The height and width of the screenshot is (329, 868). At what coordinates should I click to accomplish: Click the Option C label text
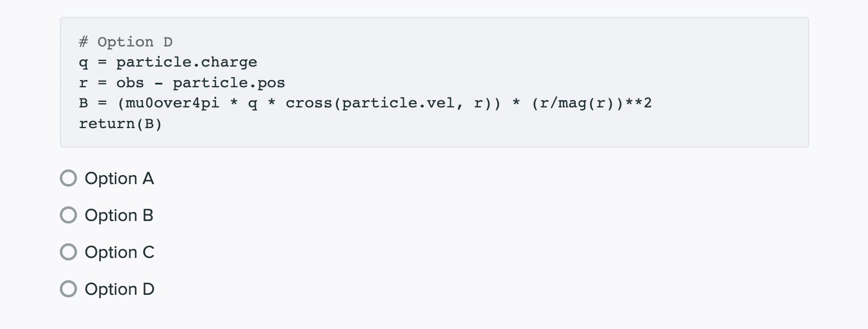coord(119,252)
